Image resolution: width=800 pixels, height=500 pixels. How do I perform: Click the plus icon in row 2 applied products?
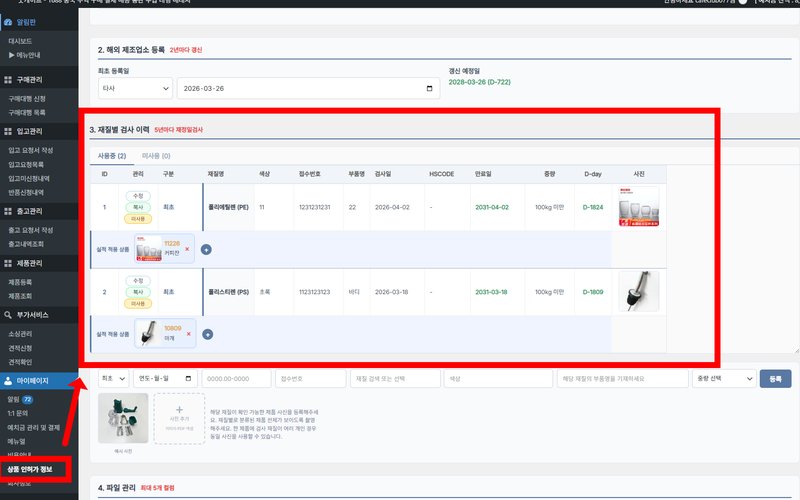206,333
